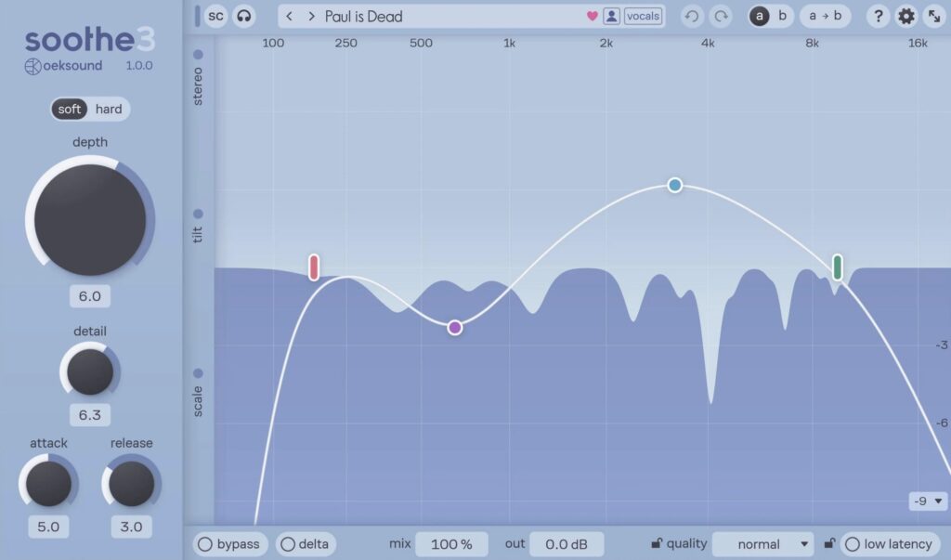951x560 pixels.
Task: Toggle the delta button
Action: [306, 544]
